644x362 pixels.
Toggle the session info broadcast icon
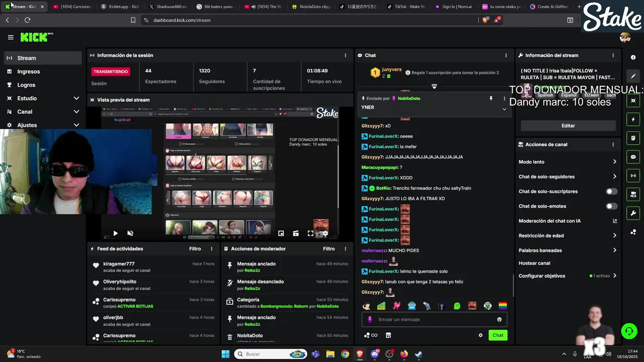click(x=633, y=175)
